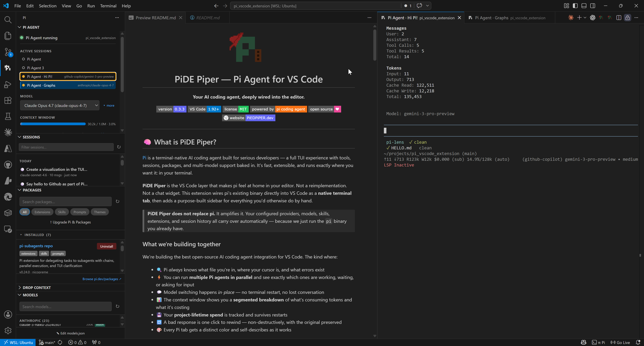Image resolution: width=644 pixels, height=346 pixels.
Task: Open the Testing flask view
Action: coord(8,116)
